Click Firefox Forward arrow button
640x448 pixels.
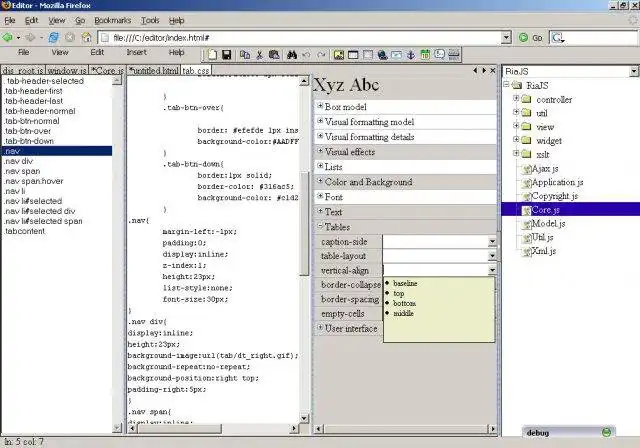pos(30,38)
